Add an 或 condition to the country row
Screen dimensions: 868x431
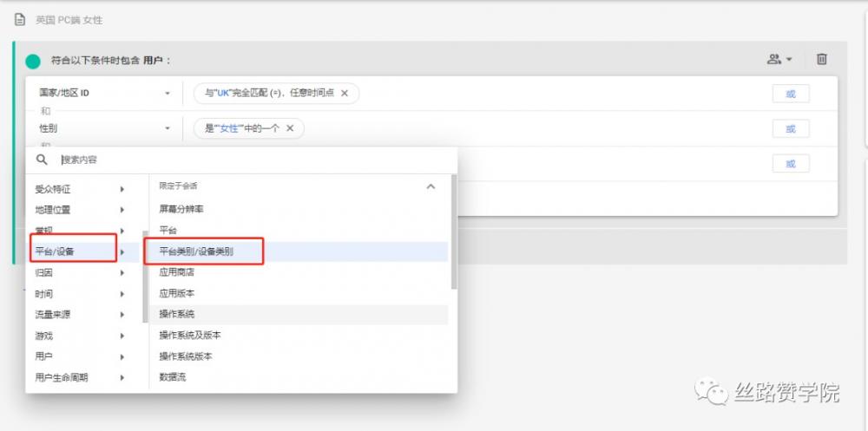(791, 94)
